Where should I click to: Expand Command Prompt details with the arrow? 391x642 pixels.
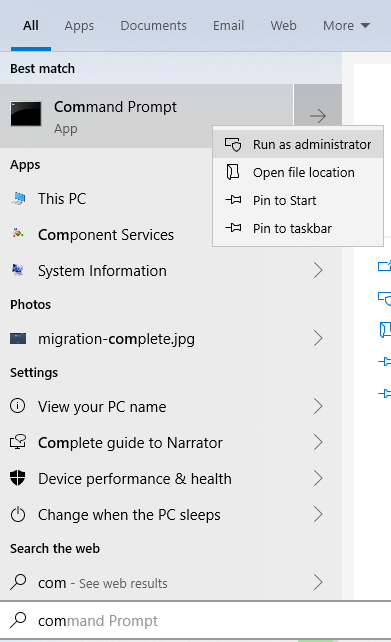pos(318,116)
